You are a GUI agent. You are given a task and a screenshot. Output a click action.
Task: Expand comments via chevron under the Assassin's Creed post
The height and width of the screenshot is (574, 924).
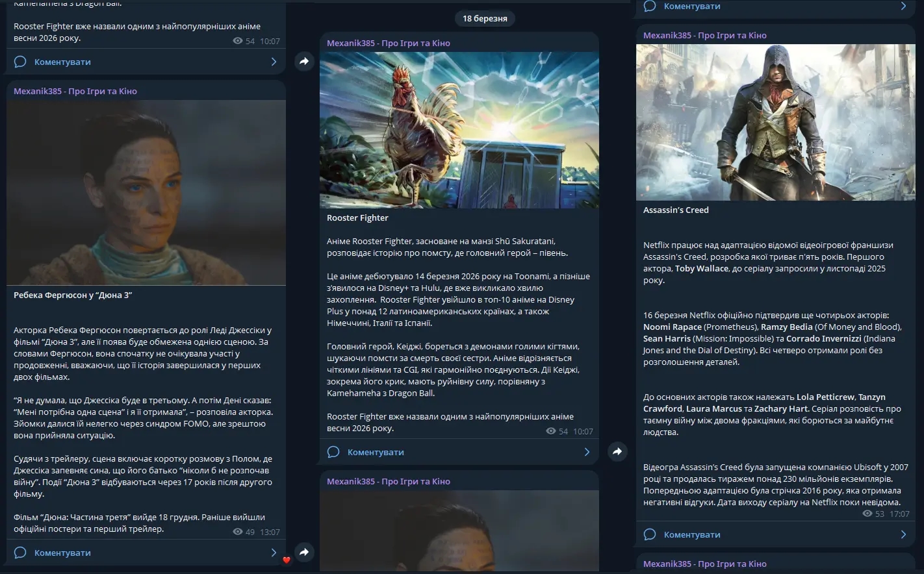coord(903,534)
